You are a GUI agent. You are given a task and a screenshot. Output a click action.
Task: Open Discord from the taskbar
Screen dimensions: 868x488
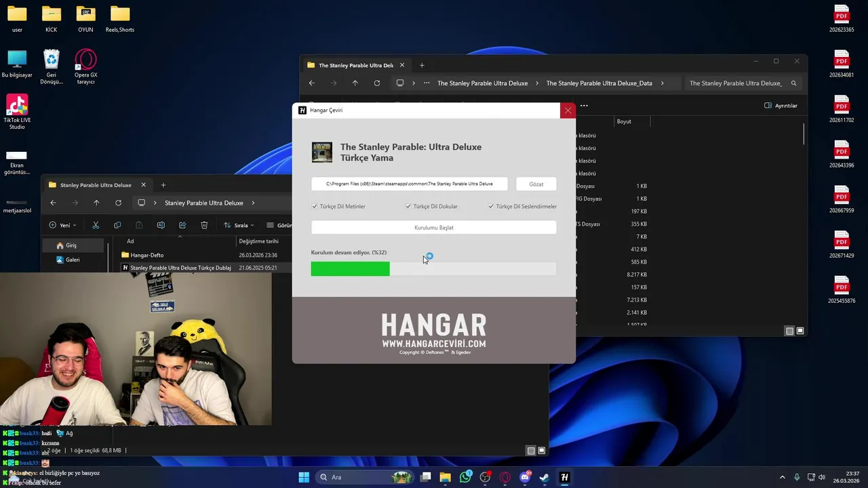click(x=525, y=477)
